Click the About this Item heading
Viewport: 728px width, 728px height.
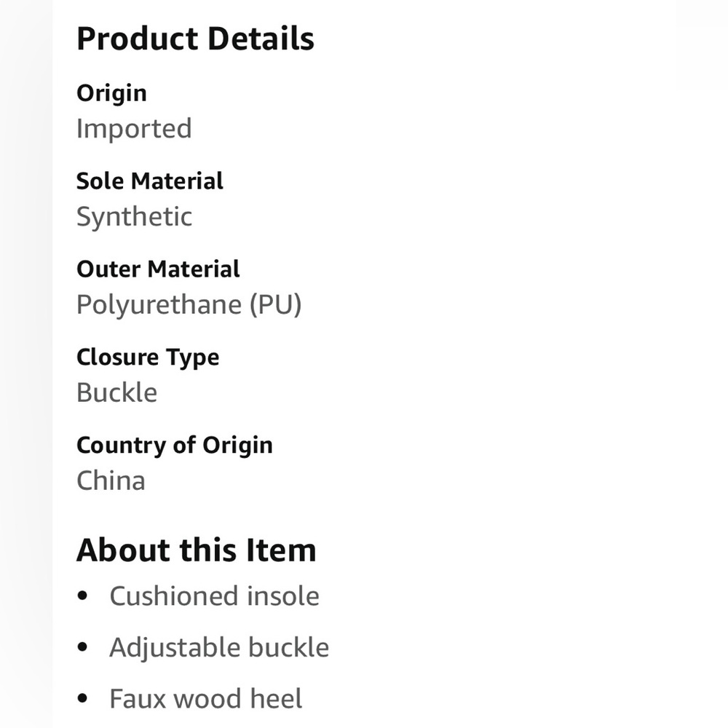(197, 550)
